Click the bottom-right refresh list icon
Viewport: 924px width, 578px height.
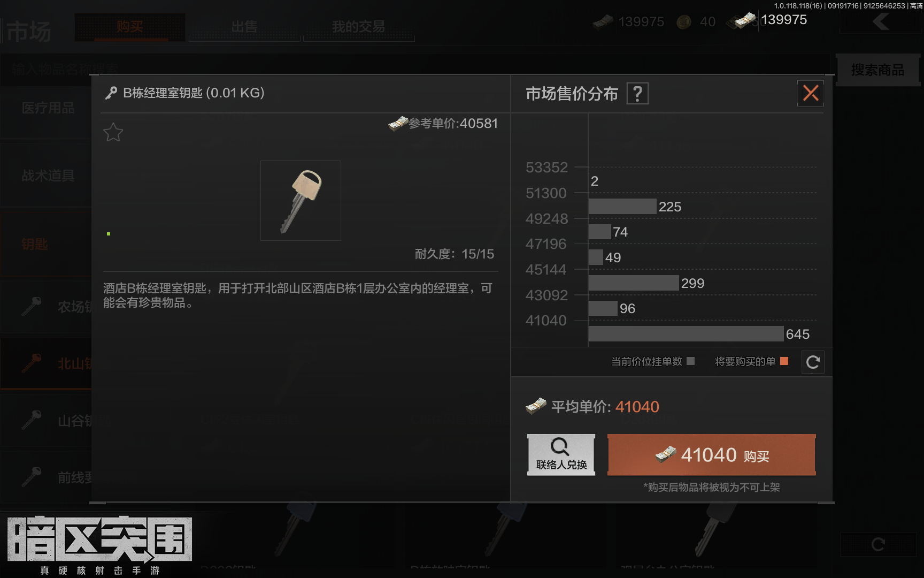[x=878, y=544]
